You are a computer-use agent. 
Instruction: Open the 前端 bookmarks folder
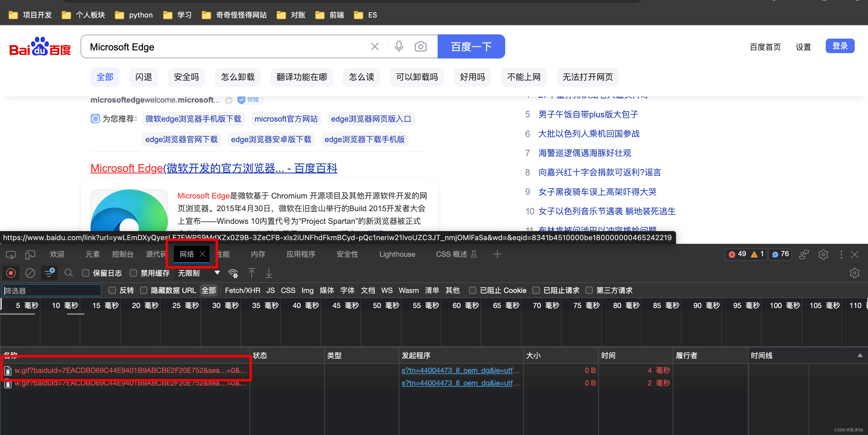[329, 15]
